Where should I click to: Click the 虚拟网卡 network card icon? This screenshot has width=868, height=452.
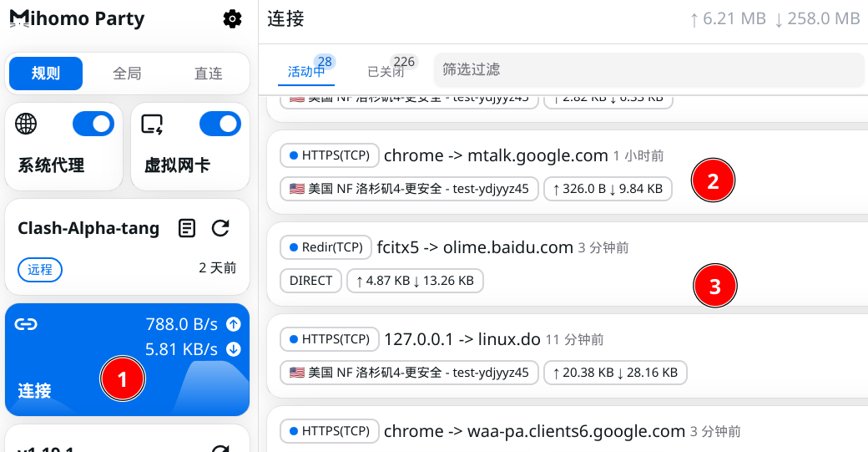[x=153, y=124]
